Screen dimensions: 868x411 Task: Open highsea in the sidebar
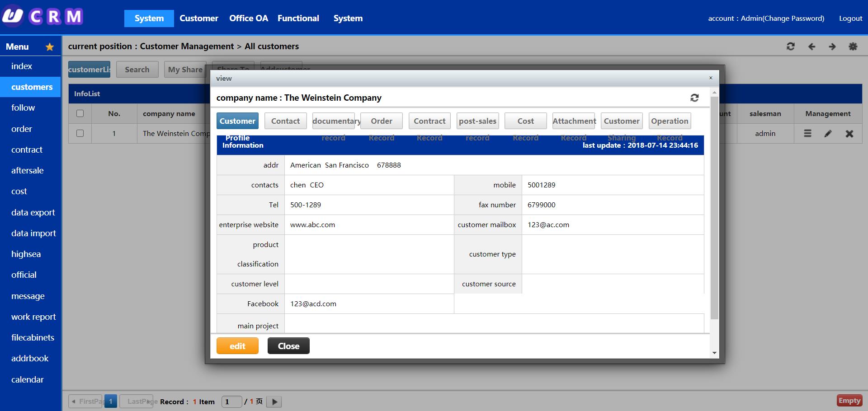(30, 254)
